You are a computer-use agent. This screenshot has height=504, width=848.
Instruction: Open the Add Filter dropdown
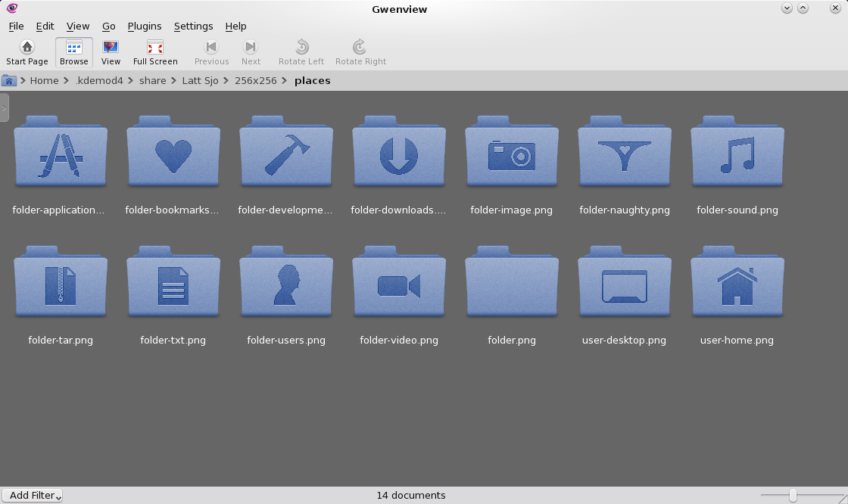33,496
